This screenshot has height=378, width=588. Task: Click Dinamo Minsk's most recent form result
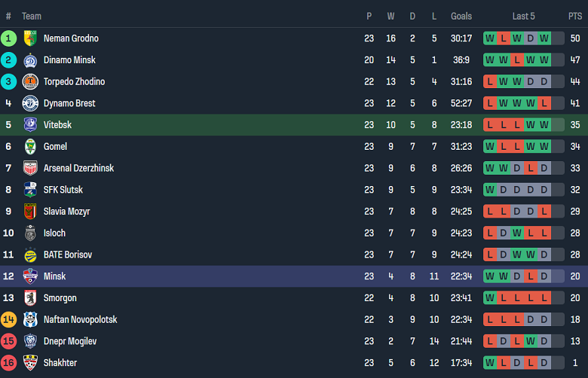544,60
